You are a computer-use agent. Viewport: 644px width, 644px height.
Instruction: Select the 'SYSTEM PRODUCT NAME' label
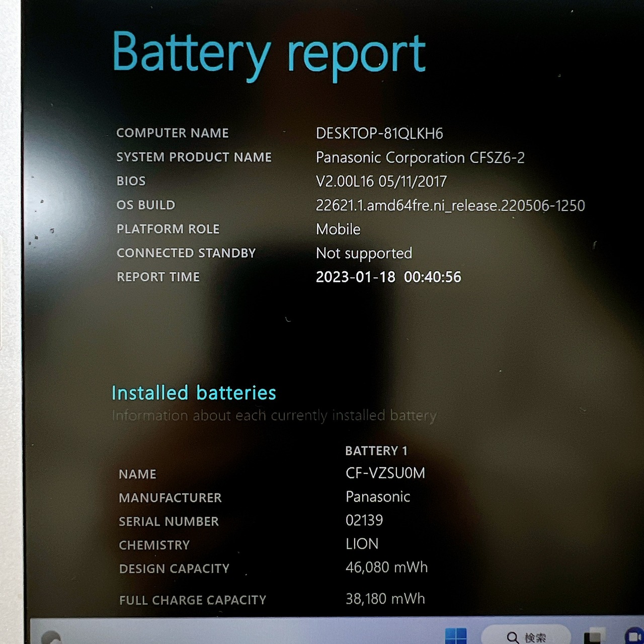pyautogui.click(x=194, y=157)
